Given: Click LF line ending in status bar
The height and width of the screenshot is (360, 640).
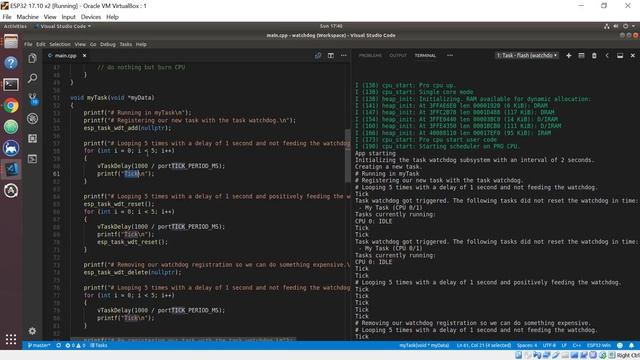Looking at the screenshot, I should (564, 345).
